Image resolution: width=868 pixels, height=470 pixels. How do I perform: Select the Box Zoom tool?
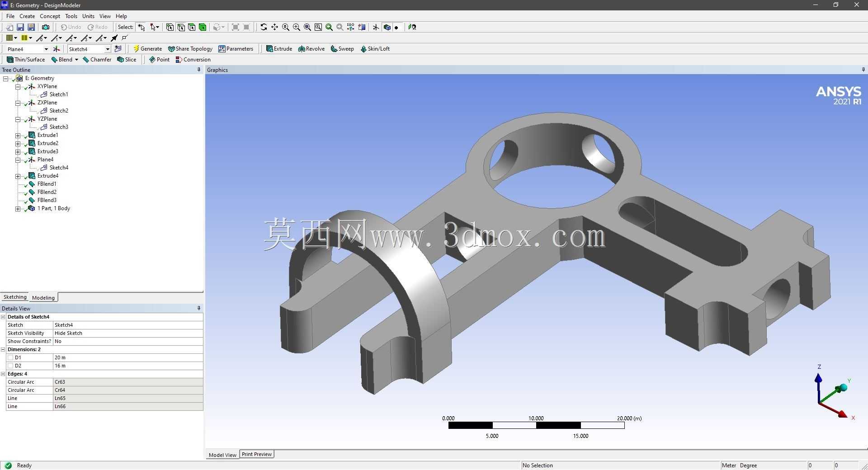click(297, 27)
